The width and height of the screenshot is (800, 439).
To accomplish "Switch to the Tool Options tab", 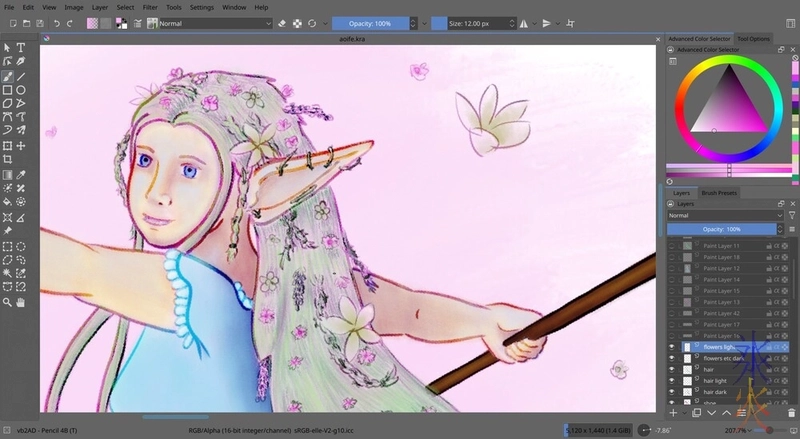I will pyautogui.click(x=754, y=39).
